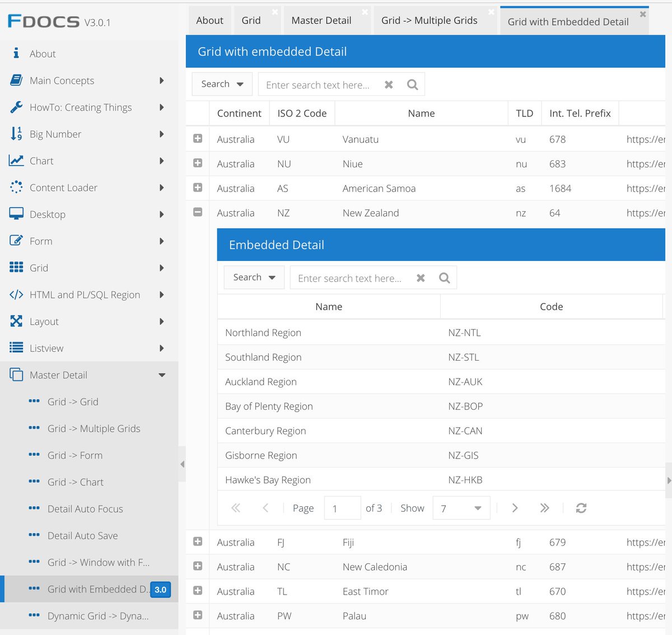The height and width of the screenshot is (635, 672).
Task: Open Grid -> Grid menu item
Action: click(x=73, y=401)
